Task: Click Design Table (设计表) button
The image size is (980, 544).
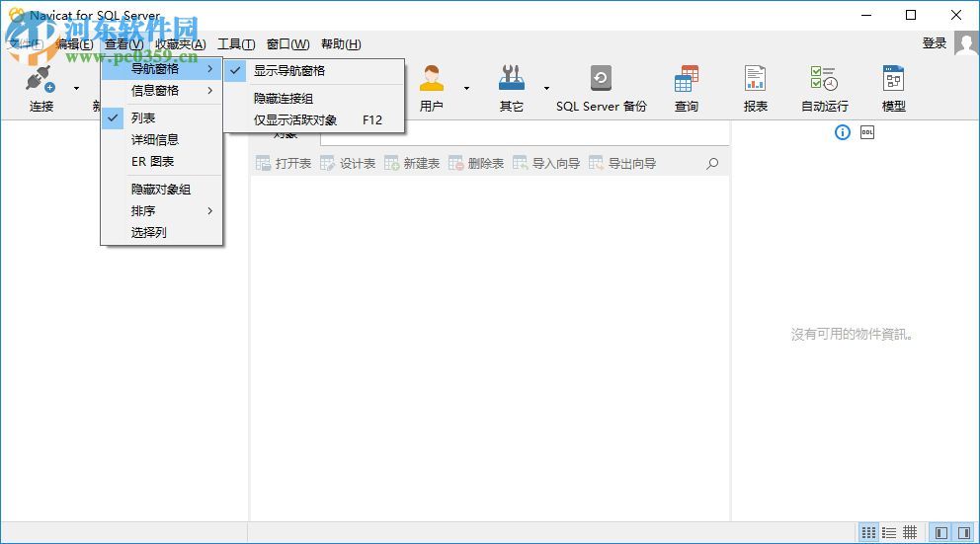Action: pyautogui.click(x=348, y=164)
